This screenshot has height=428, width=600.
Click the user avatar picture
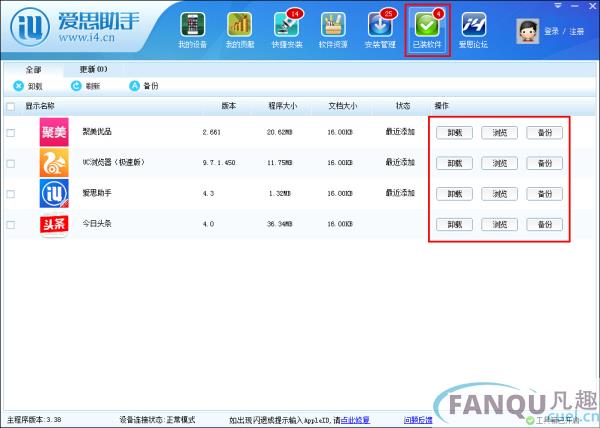(528, 31)
